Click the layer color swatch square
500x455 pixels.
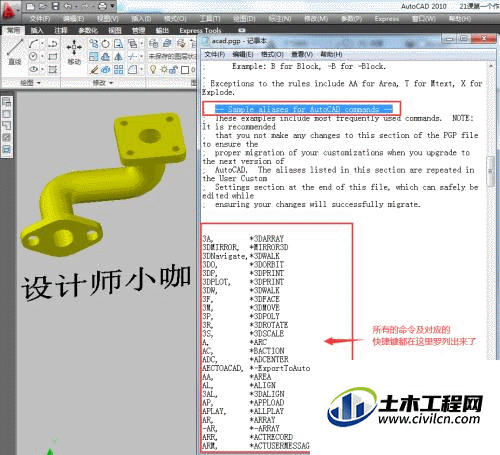click(185, 70)
